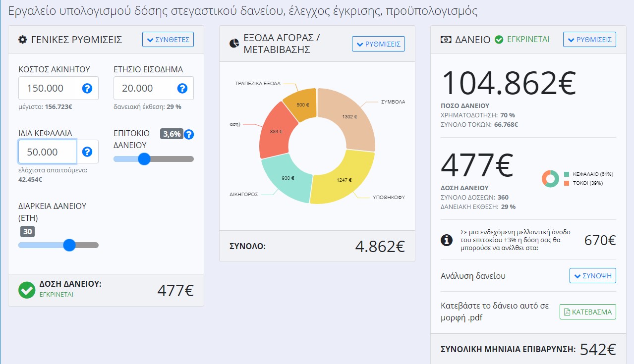Open ΡΥΘΜΙΣΕΙΣ dropdown in ΔΑΝΕΙΟ panel
Screen dimensions: 634x364
coord(589,40)
